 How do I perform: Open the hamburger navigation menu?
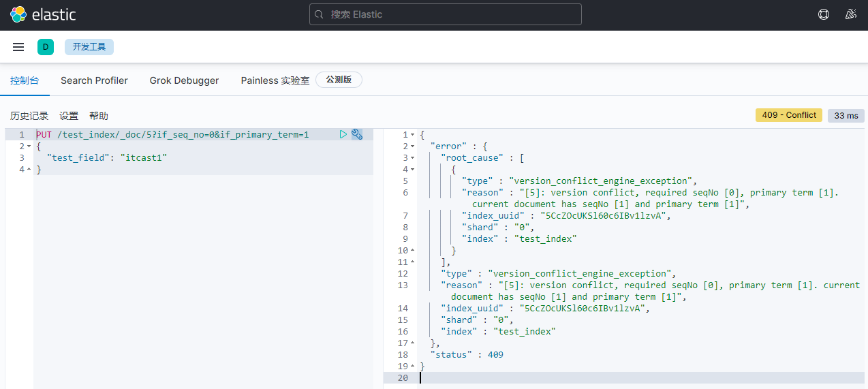18,47
